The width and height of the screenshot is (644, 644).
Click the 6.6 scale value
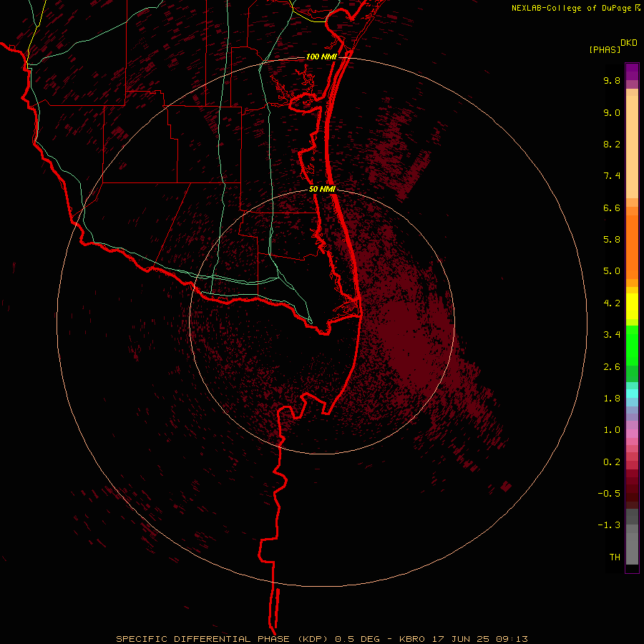coord(612,208)
